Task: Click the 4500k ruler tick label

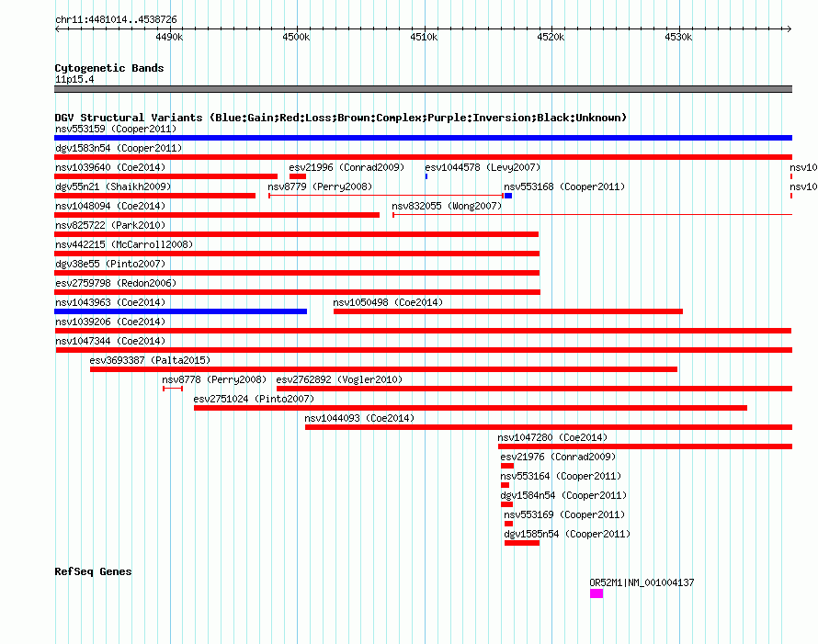Action: click(296, 37)
